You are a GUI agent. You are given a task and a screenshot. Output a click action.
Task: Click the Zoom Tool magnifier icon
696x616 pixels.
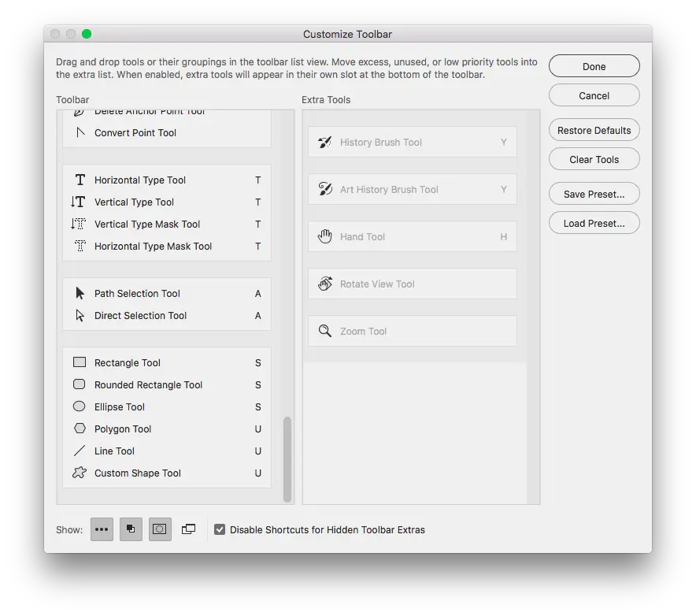coord(325,331)
